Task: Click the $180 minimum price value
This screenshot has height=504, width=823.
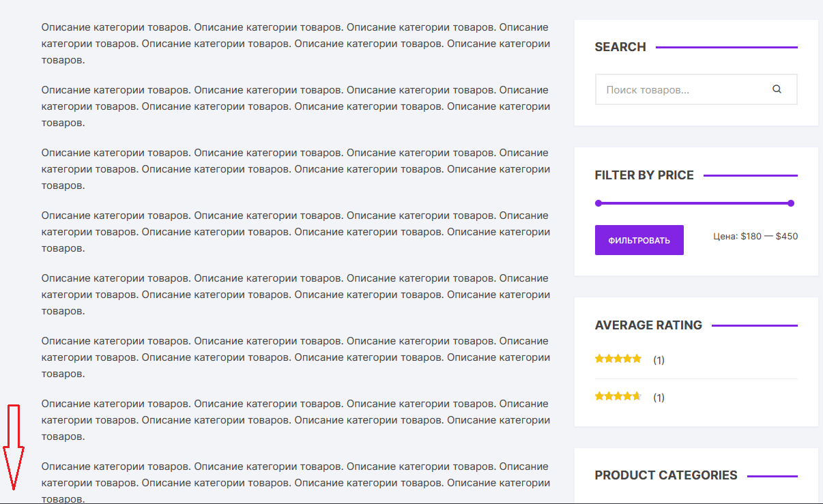Action: click(751, 237)
